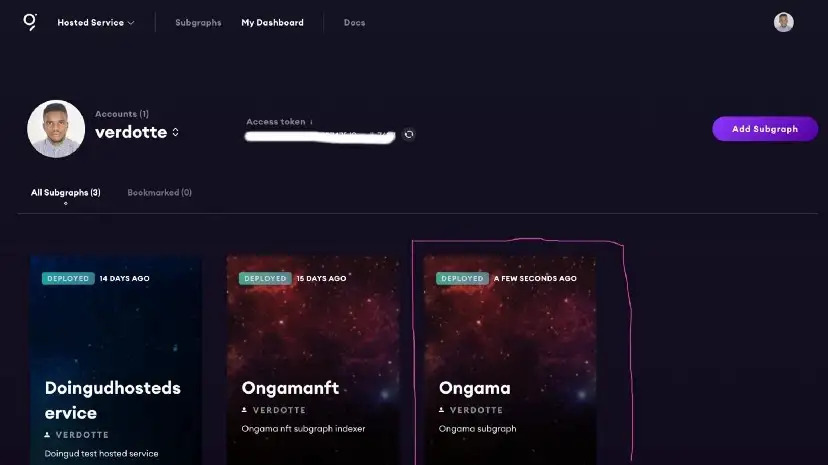Open the verdotte account switcher arrows
Viewport: 828px width, 465px height.
175,132
